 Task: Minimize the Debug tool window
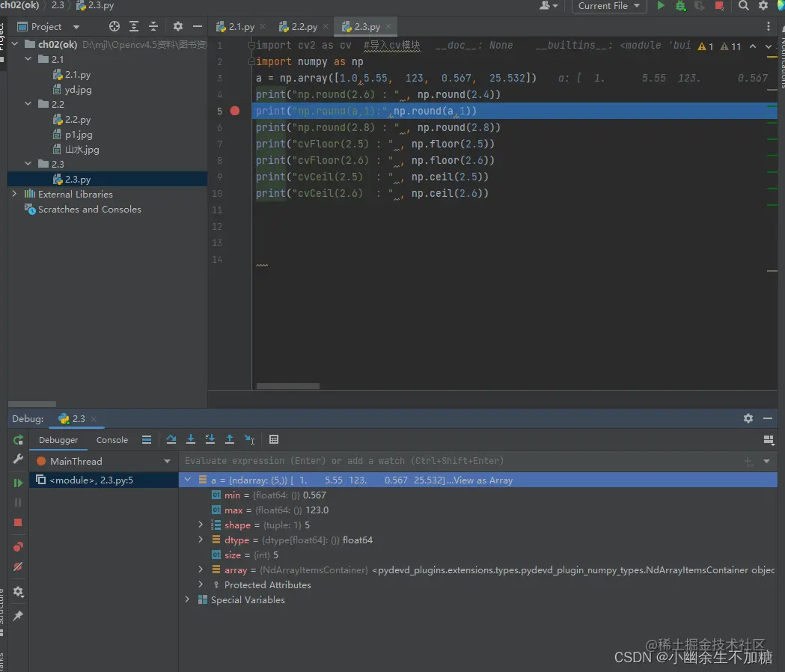pos(768,418)
